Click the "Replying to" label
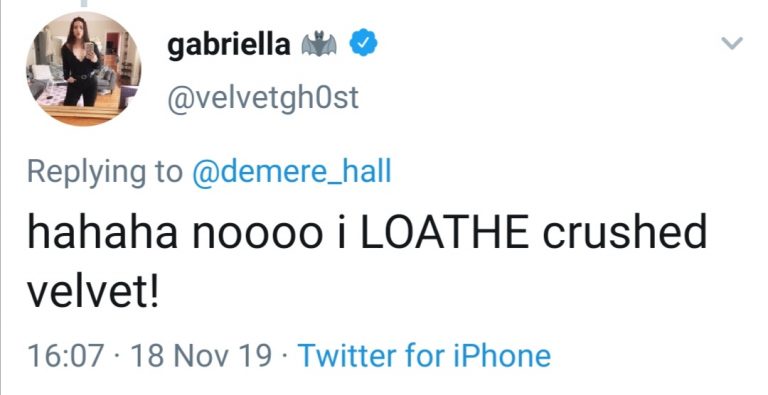This screenshot has height=395, width=768. [105, 173]
